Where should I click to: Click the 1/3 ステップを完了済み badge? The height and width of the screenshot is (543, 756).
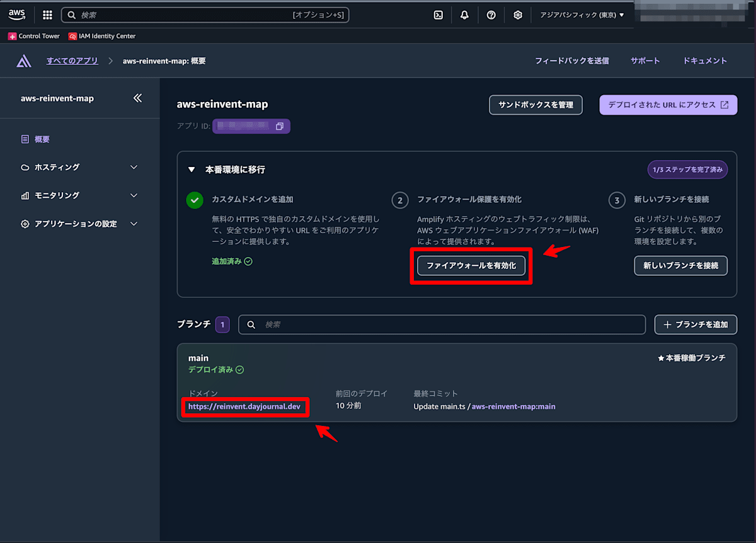click(687, 170)
